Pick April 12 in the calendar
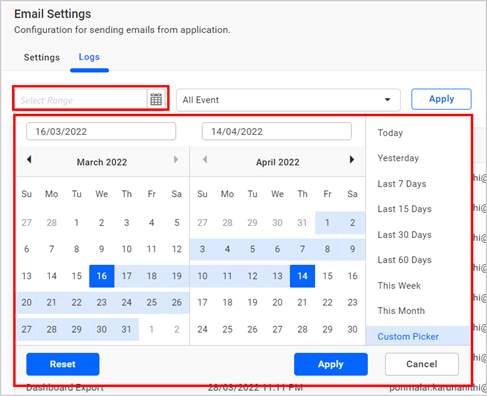Screen dimensions: 487x396 point(252,276)
